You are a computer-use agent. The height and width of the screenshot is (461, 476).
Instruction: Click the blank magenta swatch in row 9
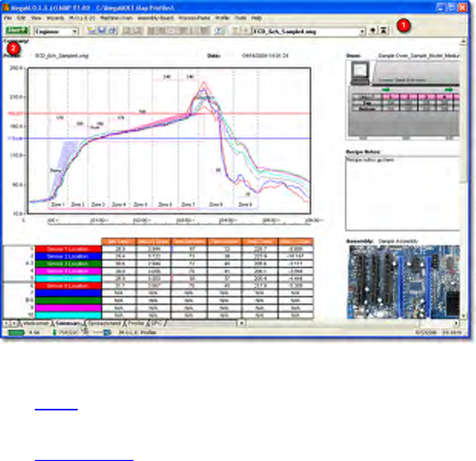click(x=68, y=308)
